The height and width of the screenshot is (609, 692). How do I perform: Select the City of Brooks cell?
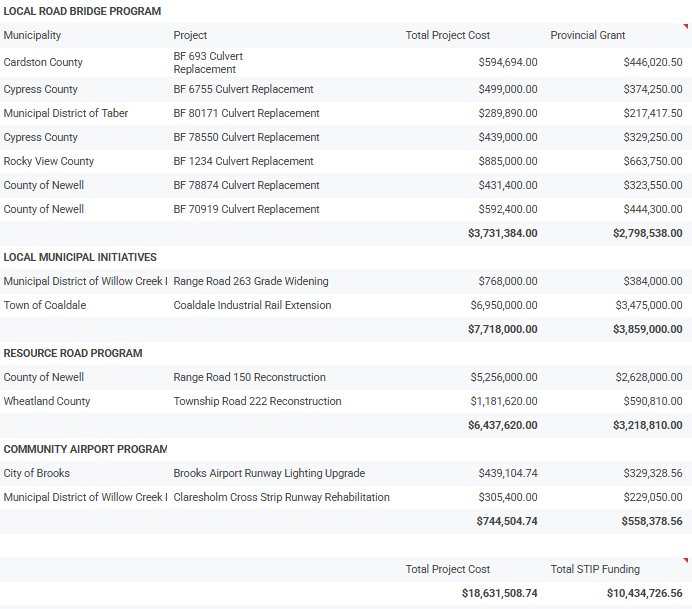click(37, 473)
